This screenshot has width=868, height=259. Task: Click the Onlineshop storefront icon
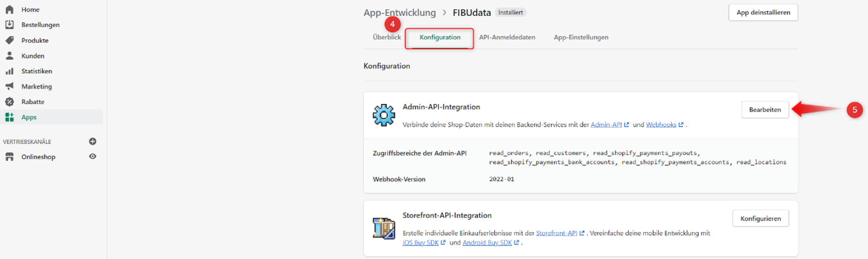pos(9,157)
